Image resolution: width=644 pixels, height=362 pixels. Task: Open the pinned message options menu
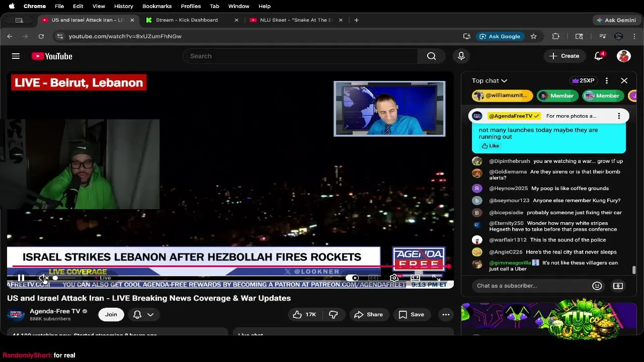619,116
